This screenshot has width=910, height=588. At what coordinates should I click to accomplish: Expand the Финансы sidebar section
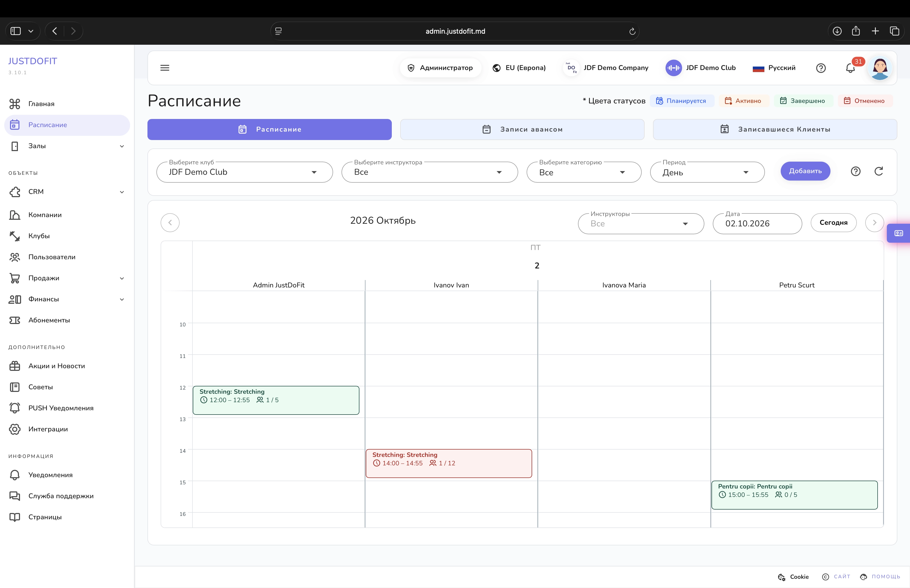click(67, 299)
